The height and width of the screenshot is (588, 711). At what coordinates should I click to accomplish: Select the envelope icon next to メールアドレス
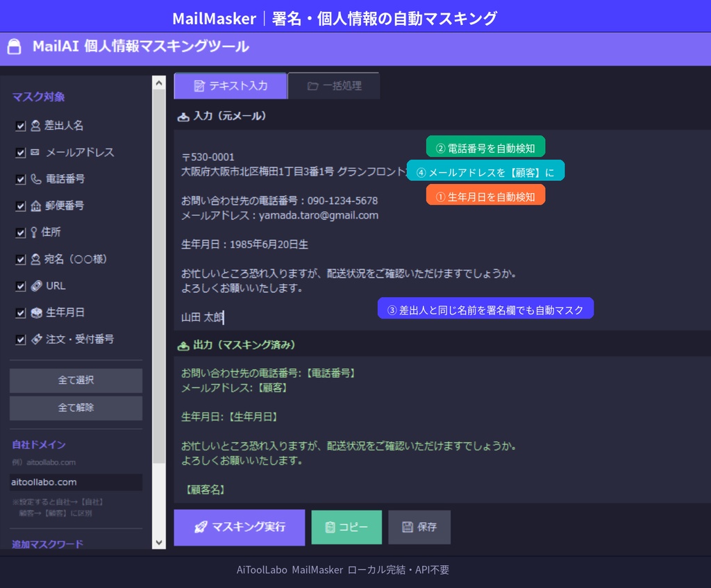click(35, 152)
